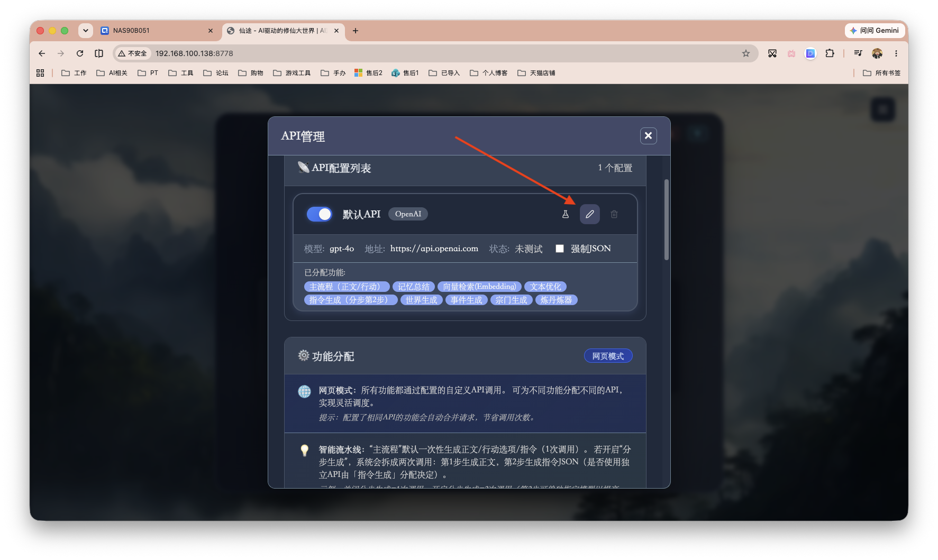Click the edit pencil icon for 默认API
938x560 pixels.
pos(589,214)
